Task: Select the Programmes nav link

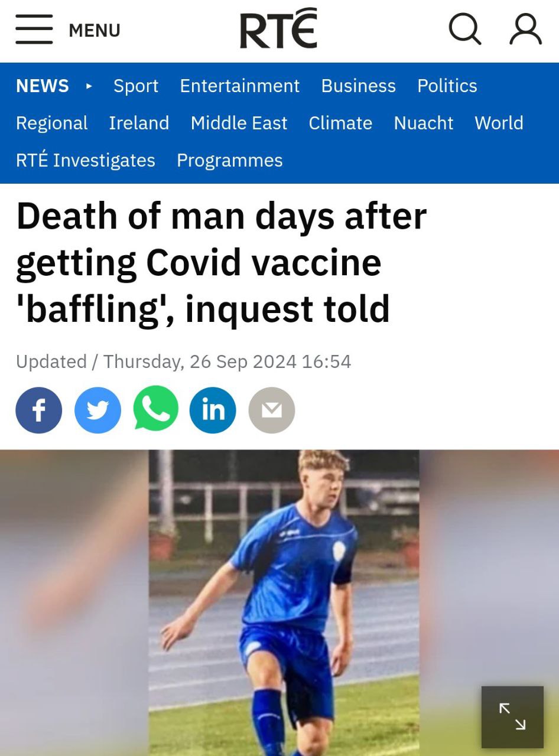Action: point(230,160)
